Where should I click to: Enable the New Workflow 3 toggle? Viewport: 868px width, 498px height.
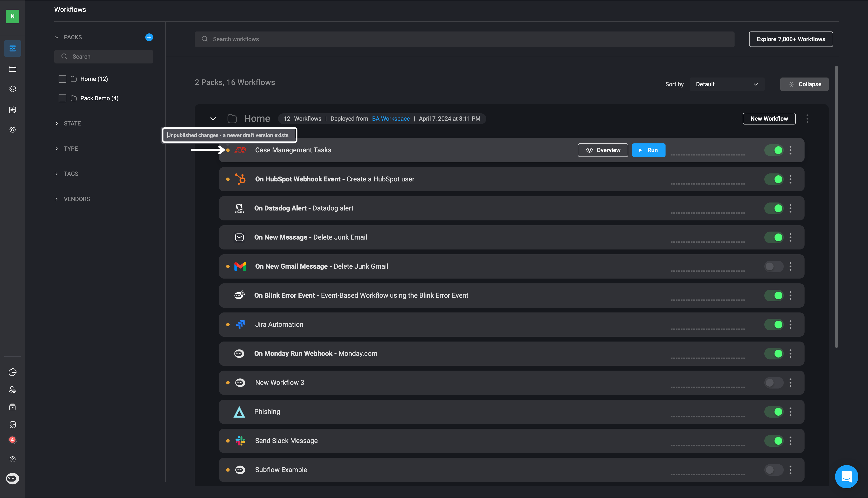(x=774, y=383)
